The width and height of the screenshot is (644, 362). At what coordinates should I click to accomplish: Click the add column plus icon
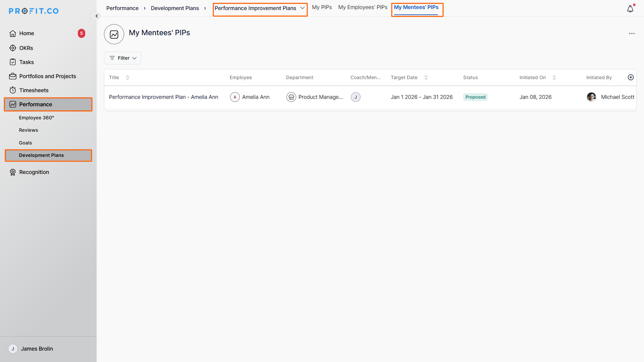tap(631, 77)
